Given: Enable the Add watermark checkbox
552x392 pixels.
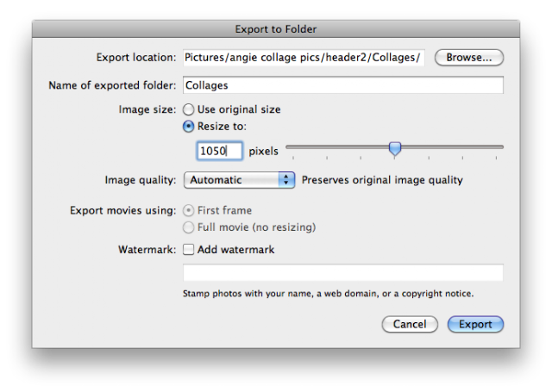Looking at the screenshot, I should pyautogui.click(x=188, y=250).
